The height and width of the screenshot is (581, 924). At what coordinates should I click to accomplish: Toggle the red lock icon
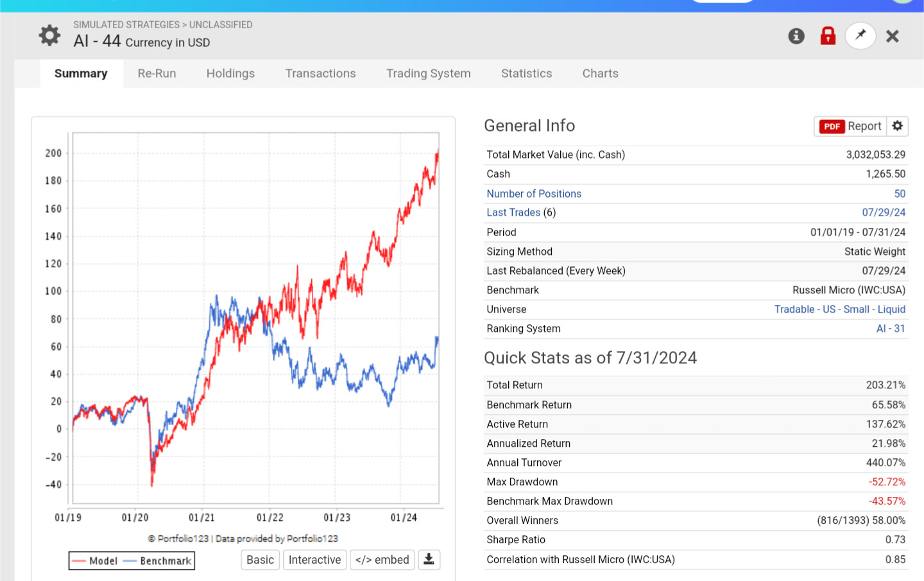[828, 35]
